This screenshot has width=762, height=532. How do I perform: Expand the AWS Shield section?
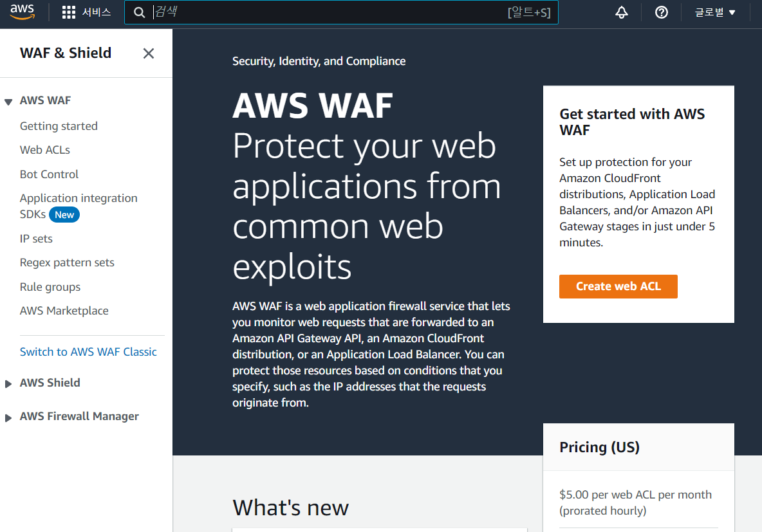pos(8,384)
